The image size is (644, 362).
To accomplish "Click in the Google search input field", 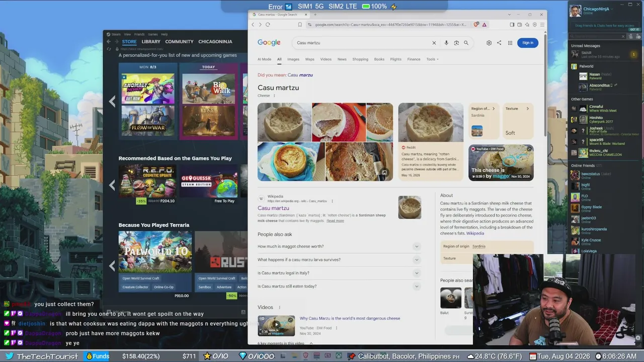I will tap(362, 43).
